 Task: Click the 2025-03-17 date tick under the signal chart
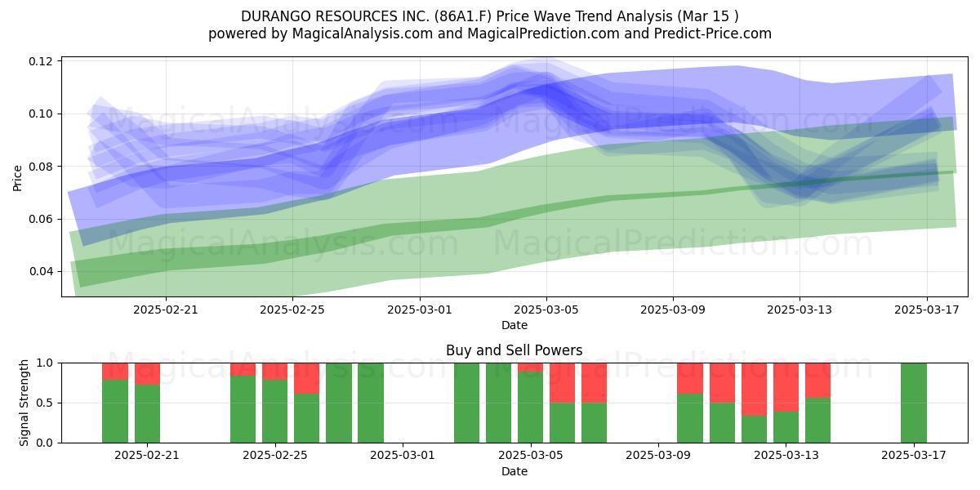click(x=914, y=455)
